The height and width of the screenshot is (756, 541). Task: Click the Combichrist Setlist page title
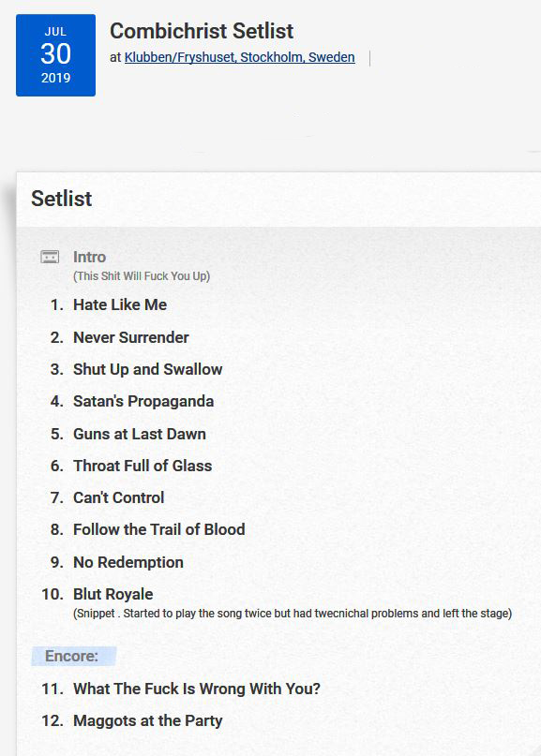(x=202, y=31)
